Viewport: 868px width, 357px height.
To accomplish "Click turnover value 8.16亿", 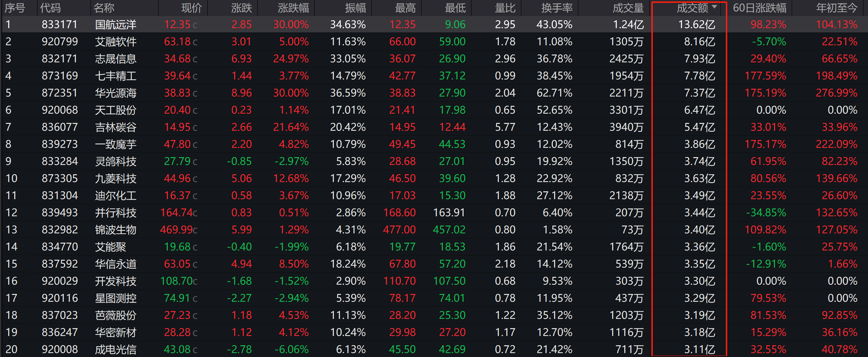I will [x=699, y=42].
